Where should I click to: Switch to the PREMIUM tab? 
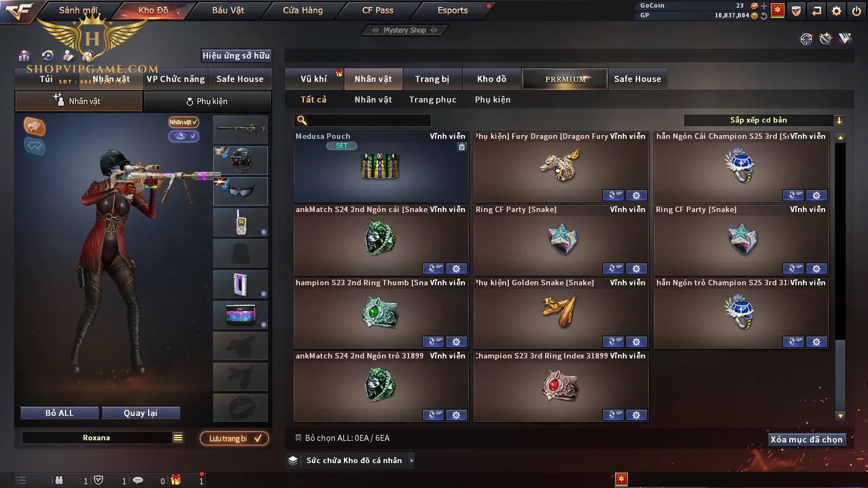tap(565, 79)
